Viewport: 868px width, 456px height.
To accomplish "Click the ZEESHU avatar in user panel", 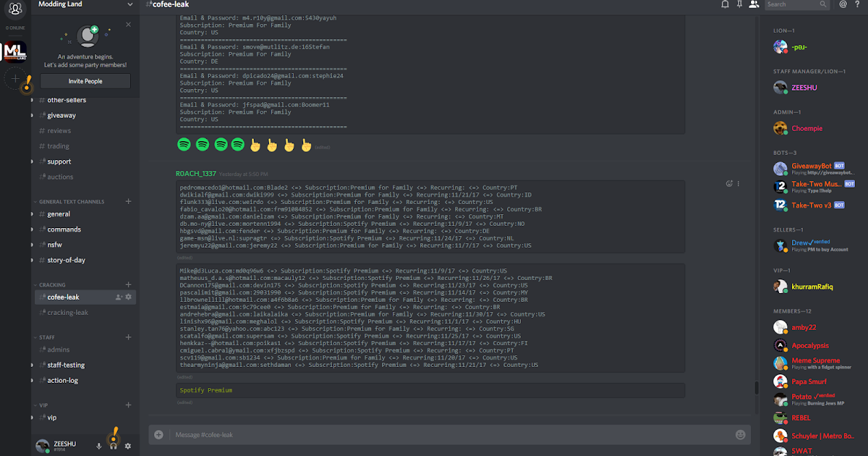I will pyautogui.click(x=43, y=446).
